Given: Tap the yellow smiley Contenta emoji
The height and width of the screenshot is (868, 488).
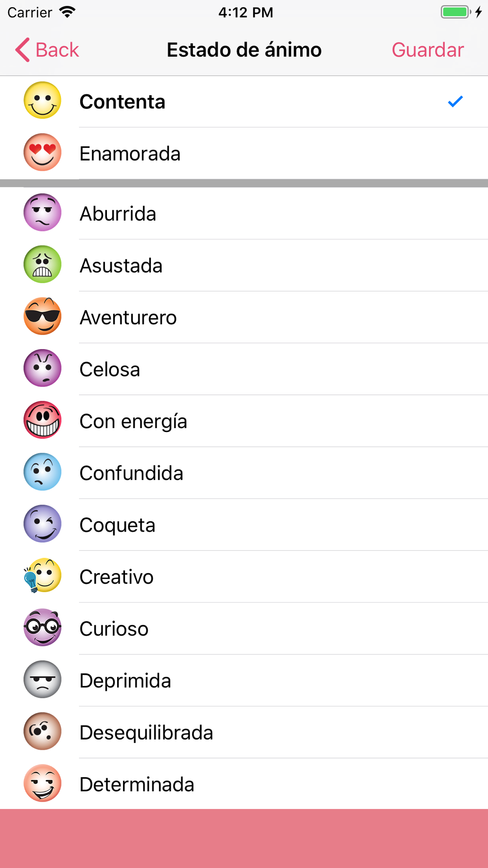Looking at the screenshot, I should 42,101.
